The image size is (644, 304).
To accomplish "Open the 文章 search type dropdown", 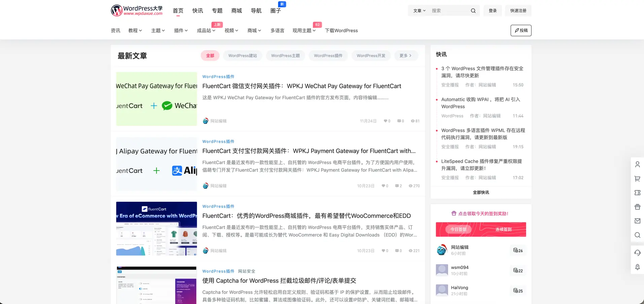I will 419,11.
